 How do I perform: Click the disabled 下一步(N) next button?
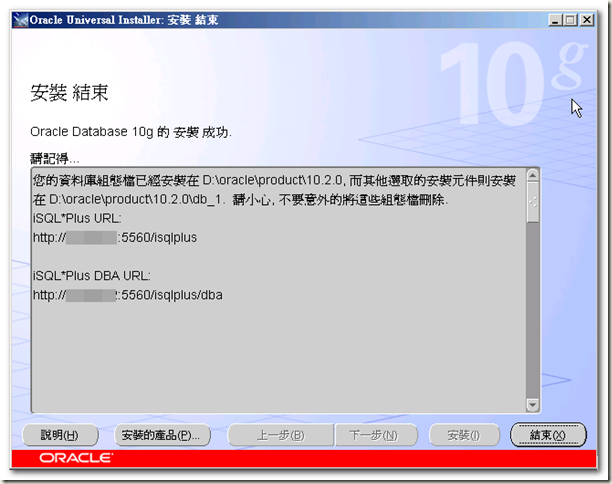[375, 434]
